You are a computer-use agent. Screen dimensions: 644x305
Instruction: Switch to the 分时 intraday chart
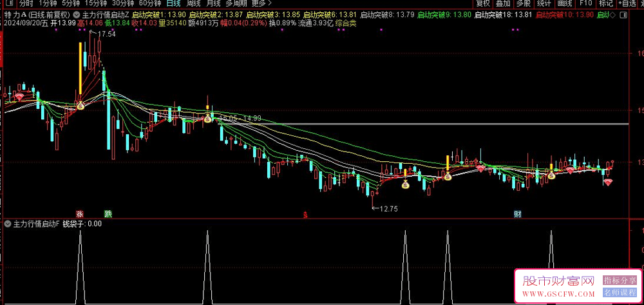26,3
